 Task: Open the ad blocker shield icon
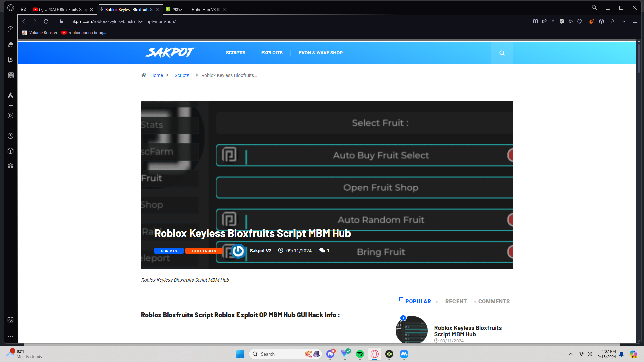[x=562, y=21]
